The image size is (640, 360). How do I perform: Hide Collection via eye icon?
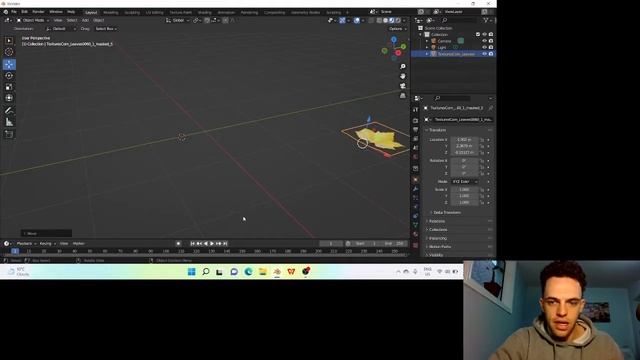tap(484, 35)
